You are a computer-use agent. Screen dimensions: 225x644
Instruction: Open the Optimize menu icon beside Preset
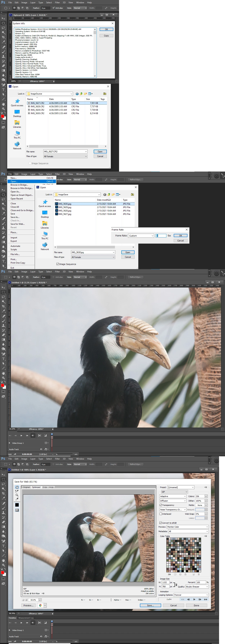(x=205, y=487)
